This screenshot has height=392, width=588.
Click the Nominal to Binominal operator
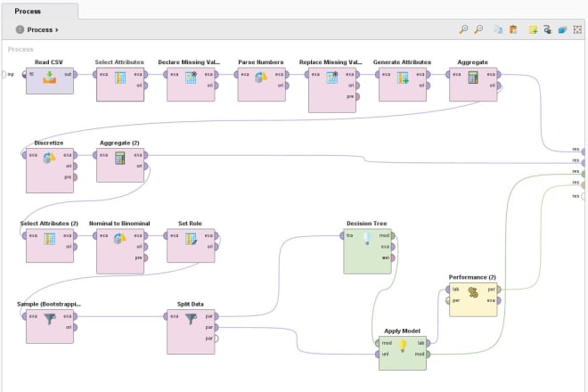pyautogui.click(x=119, y=239)
